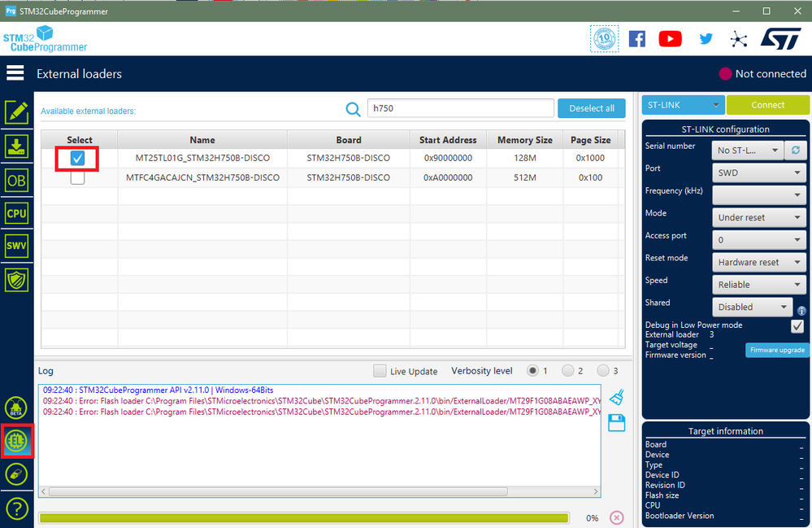Click the Shared mode info icon

801,311
